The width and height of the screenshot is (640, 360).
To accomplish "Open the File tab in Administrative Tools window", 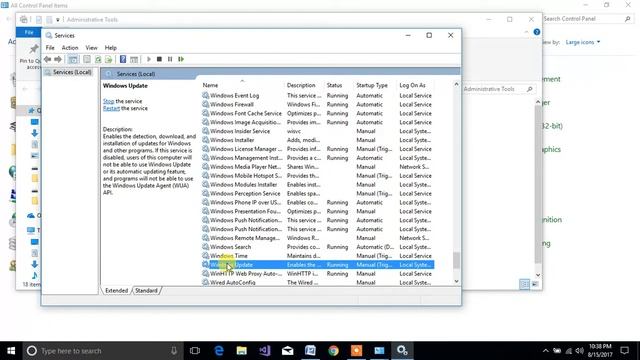I will 29,32.
